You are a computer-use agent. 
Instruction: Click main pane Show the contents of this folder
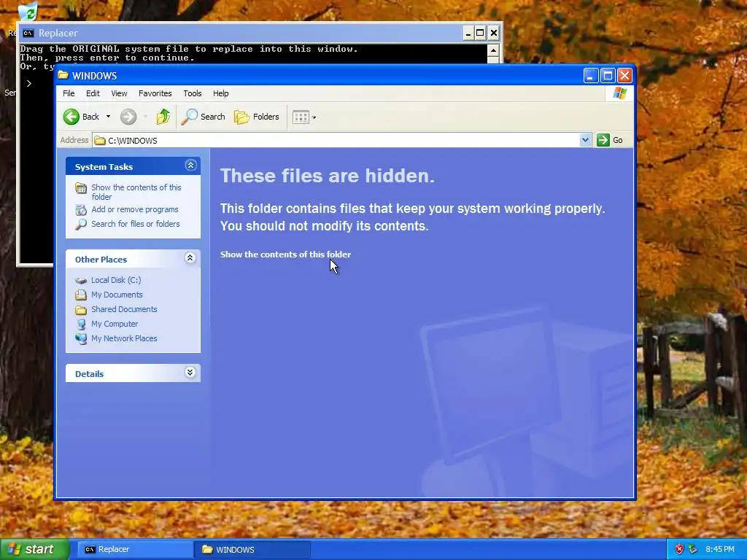[x=285, y=254]
